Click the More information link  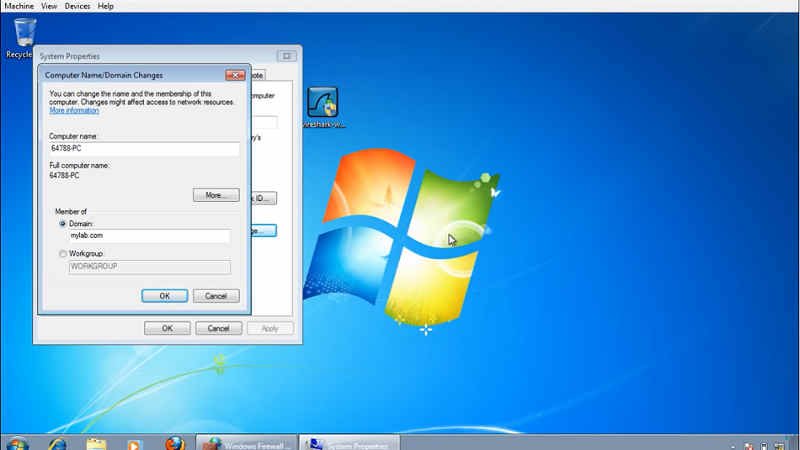(74, 110)
